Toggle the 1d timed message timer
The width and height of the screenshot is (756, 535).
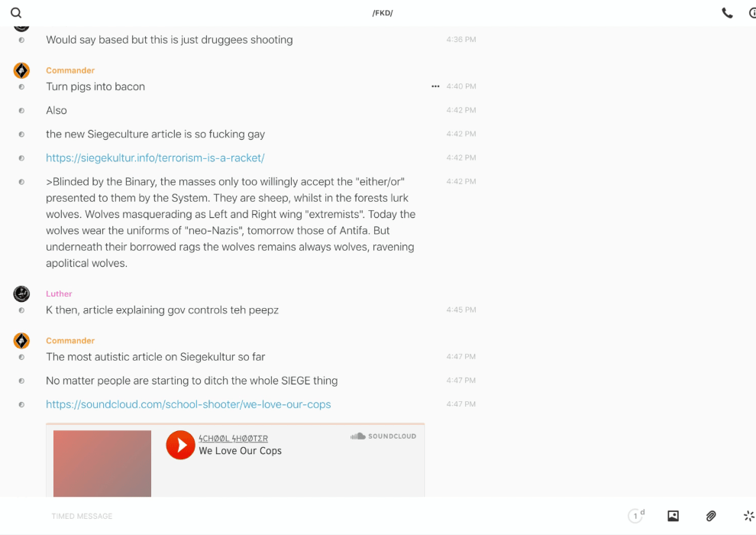pos(635,516)
